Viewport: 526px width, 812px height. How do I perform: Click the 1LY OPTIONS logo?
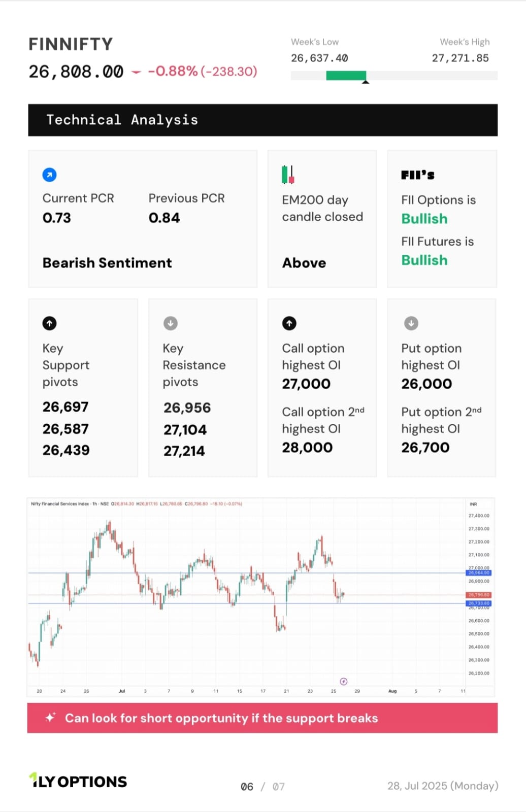78,781
